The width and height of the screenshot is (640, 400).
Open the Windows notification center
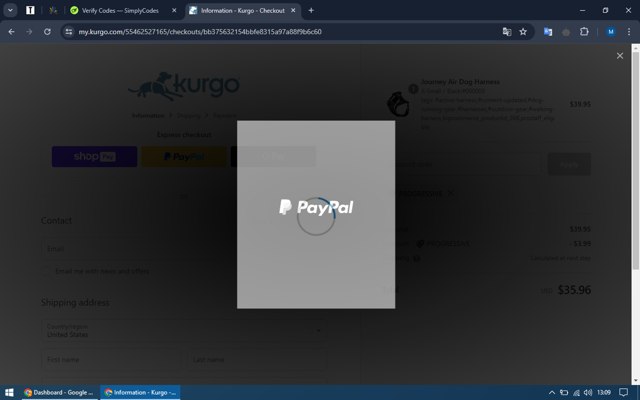(x=623, y=393)
